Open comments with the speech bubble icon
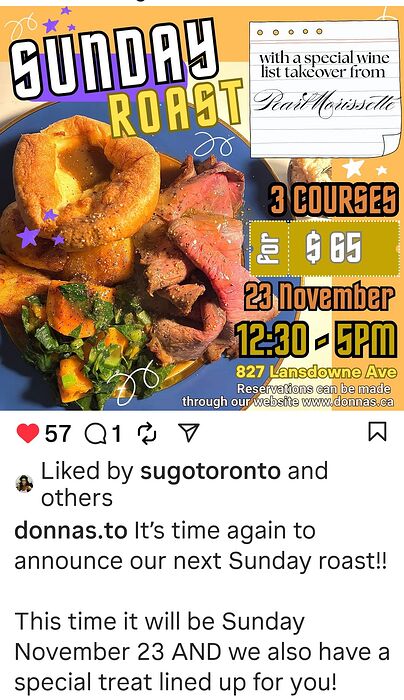The height and width of the screenshot is (700, 404). [x=95, y=433]
